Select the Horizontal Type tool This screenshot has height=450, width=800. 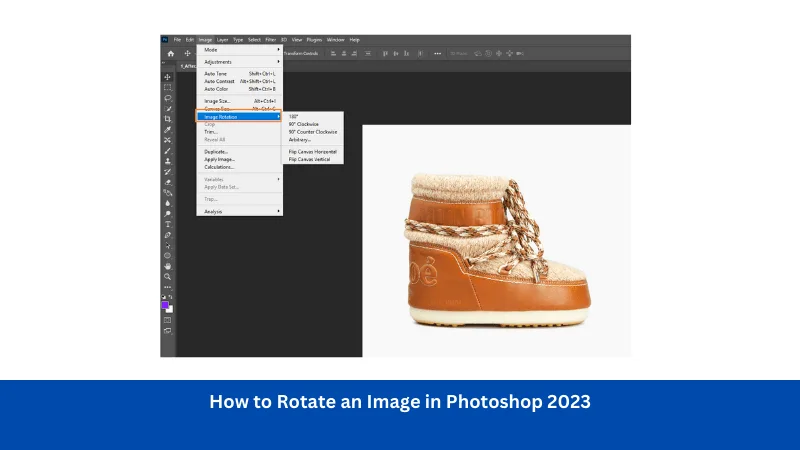(x=167, y=224)
